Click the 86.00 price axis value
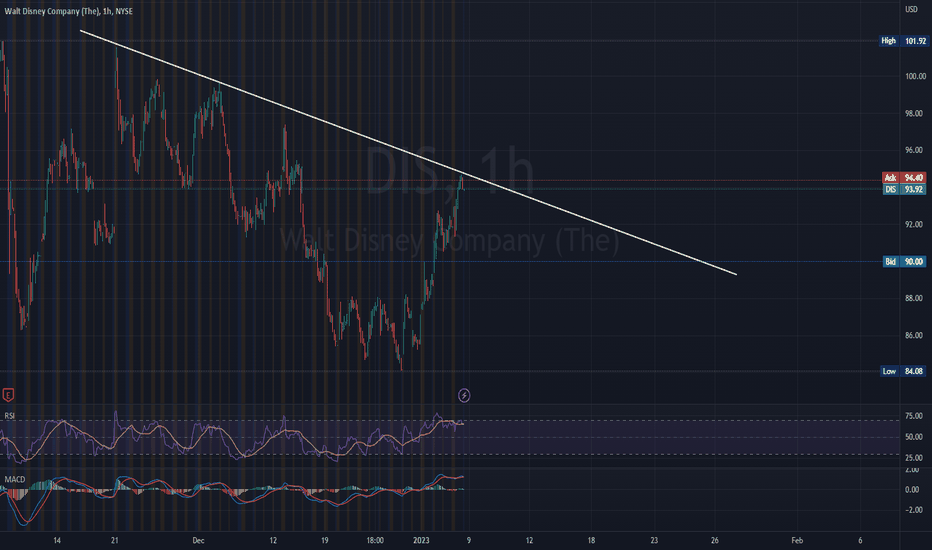 tap(914, 335)
